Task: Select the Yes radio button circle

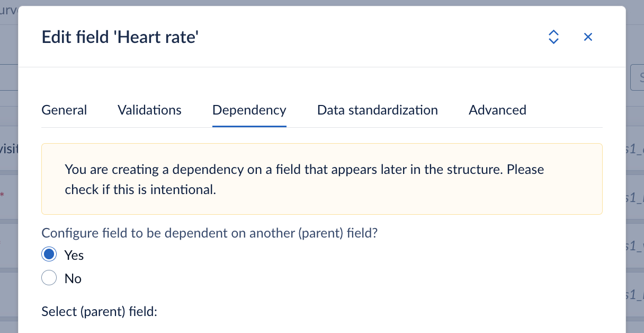Action: [x=49, y=255]
